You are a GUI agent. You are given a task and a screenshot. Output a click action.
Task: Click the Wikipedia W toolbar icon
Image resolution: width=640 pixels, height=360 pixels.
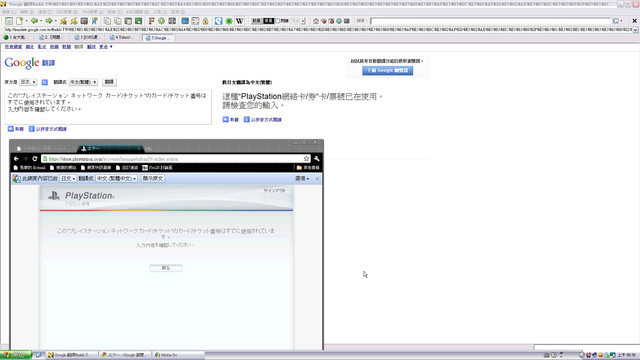click(x=240, y=21)
